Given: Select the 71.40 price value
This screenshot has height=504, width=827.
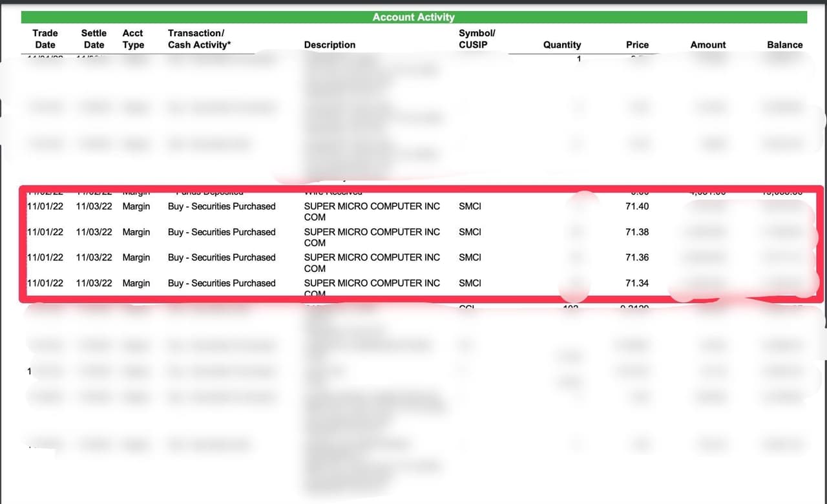Looking at the screenshot, I should [x=637, y=206].
